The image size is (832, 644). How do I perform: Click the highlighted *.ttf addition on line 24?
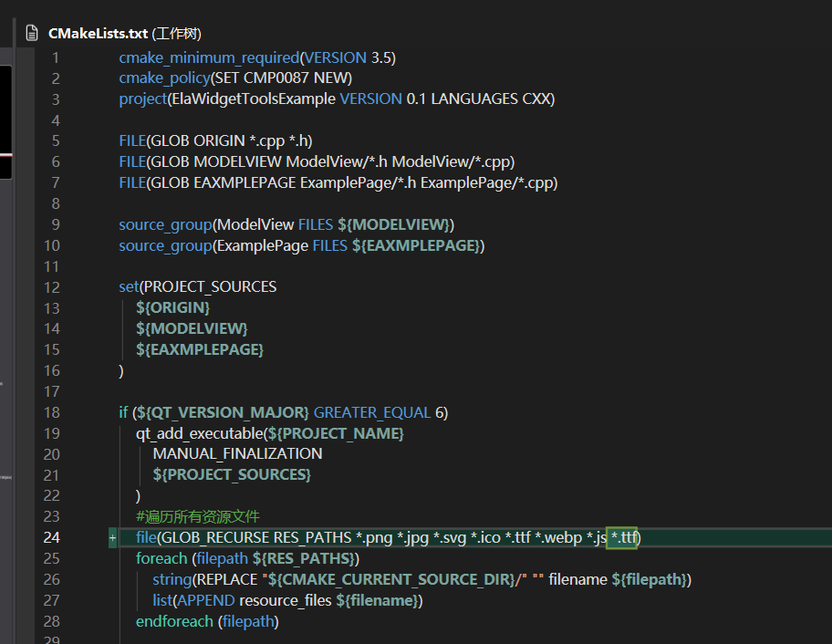click(x=624, y=538)
